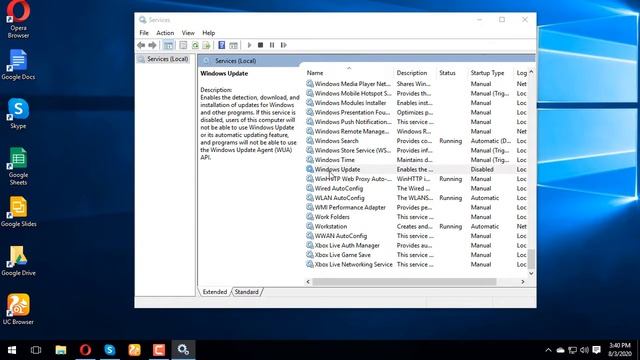Image resolution: width=640 pixels, height=360 pixels.
Task: Click the vertical scrollbar down arrow
Action: 531,273
